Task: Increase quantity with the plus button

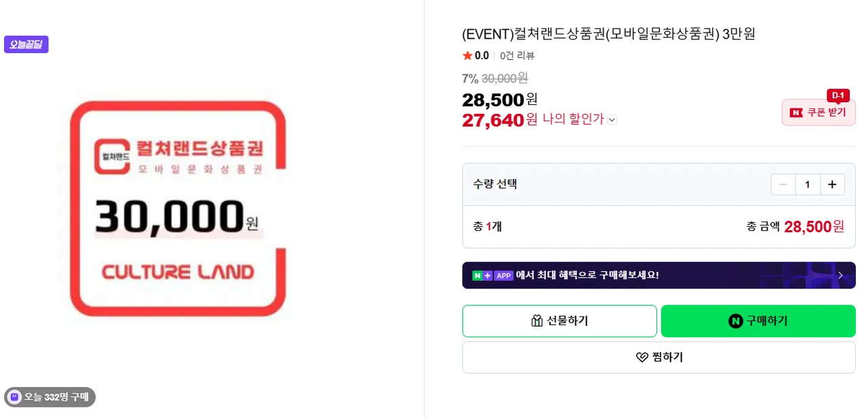Action: pos(832,184)
